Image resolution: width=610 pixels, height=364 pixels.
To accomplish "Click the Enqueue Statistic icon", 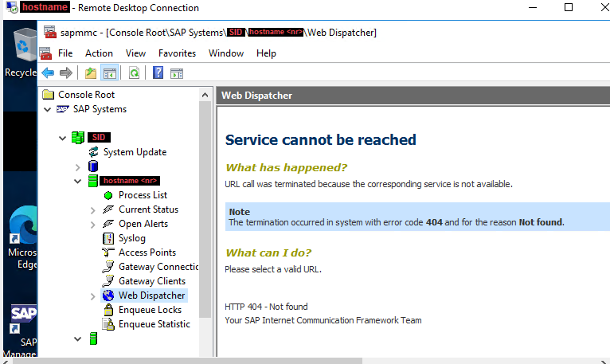I will [x=108, y=324].
